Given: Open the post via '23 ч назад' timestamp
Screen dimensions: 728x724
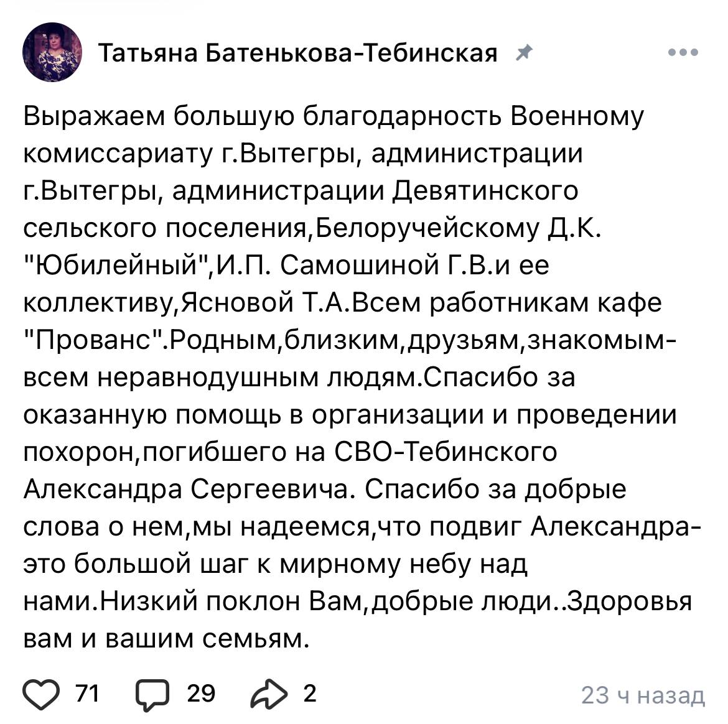Looking at the screenshot, I should point(643,695).
